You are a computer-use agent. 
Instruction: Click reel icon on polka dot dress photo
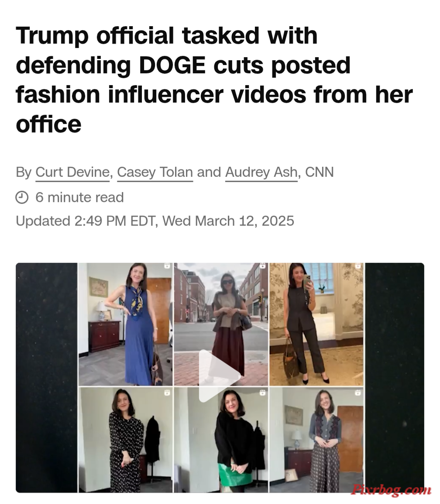coord(167,393)
